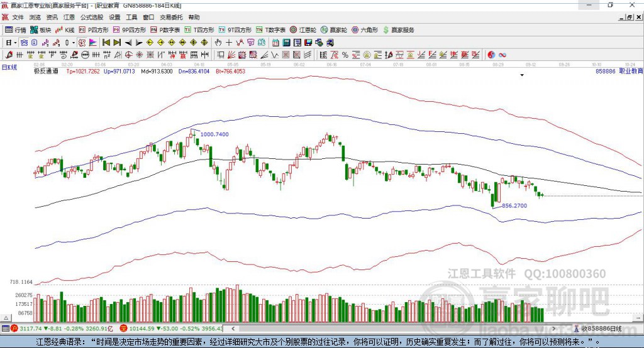This screenshot has width=644, height=348.
Task: Click the percent % line tool
Action: 345,55
